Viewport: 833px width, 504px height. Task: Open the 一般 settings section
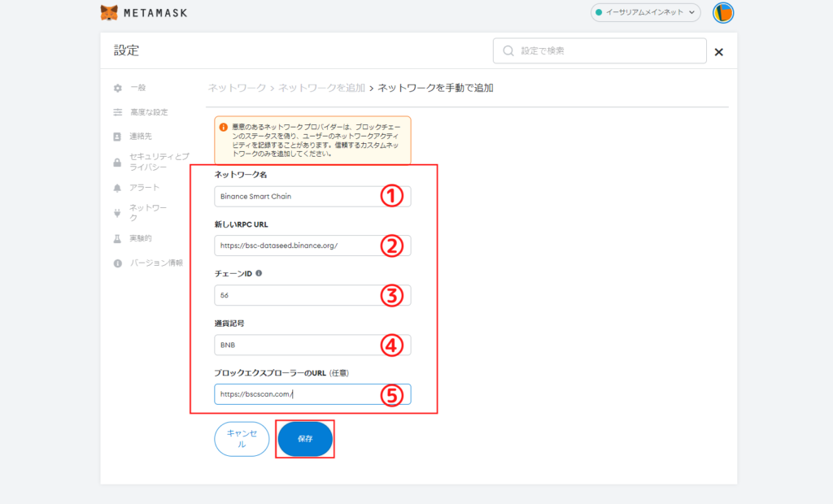(138, 88)
